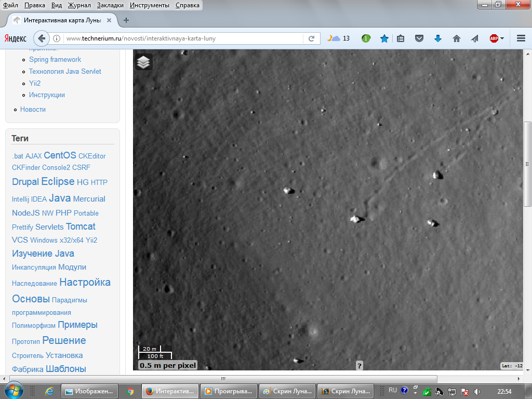Open the Инструменты menu
Screen dimensions: 532x399
tap(149, 5)
